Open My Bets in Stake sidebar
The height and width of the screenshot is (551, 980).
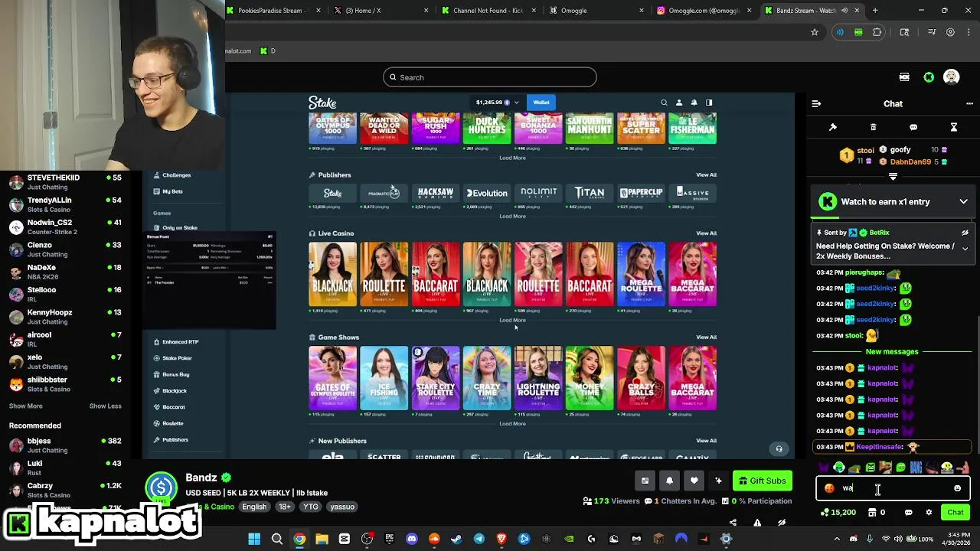tap(172, 191)
